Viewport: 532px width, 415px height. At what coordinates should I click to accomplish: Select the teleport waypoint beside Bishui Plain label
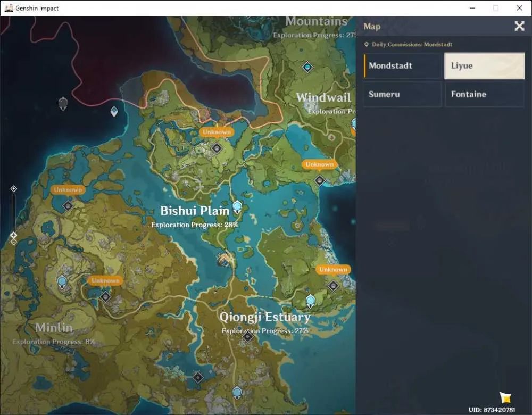[237, 206]
